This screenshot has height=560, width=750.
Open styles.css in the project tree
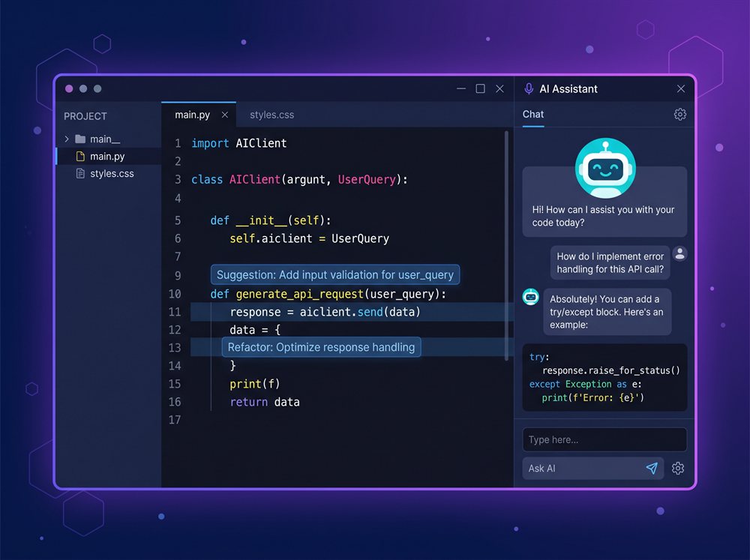click(x=108, y=174)
